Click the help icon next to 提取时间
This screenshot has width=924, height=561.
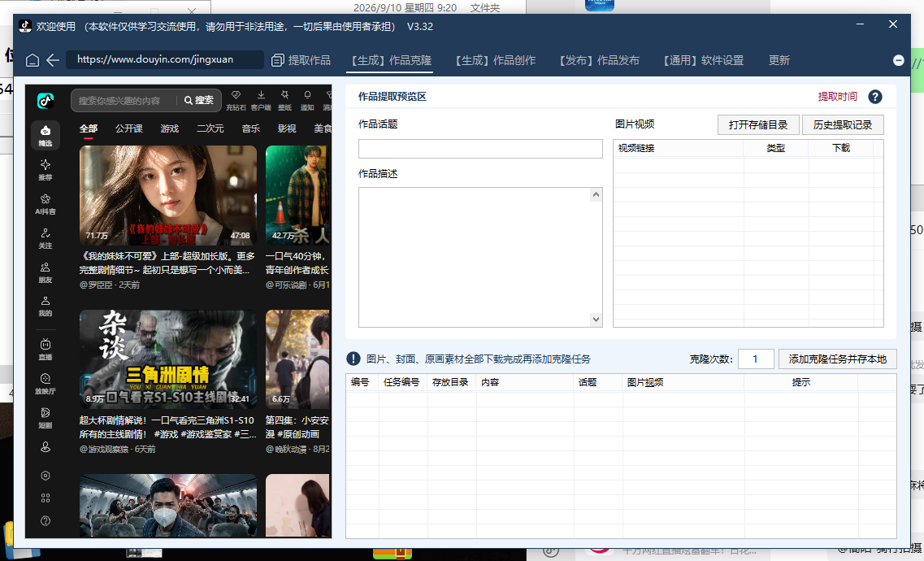pos(875,97)
